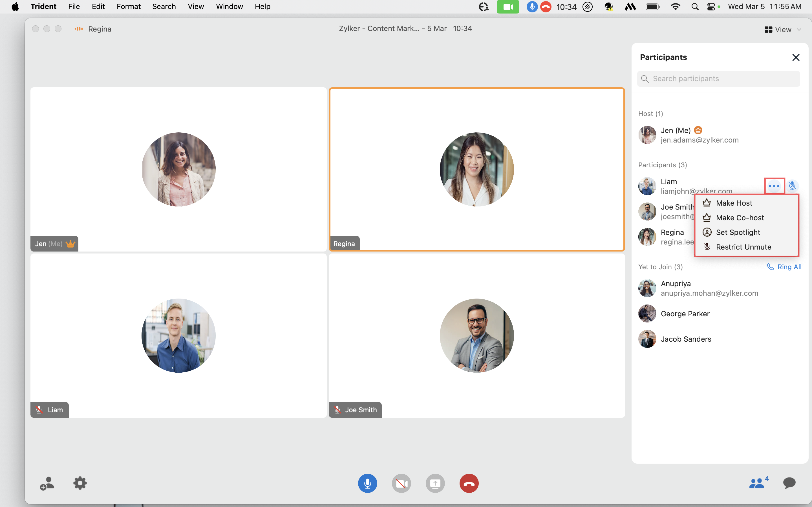This screenshot has height=507, width=812.
Task: Open meeting settings gear
Action: coord(80,483)
